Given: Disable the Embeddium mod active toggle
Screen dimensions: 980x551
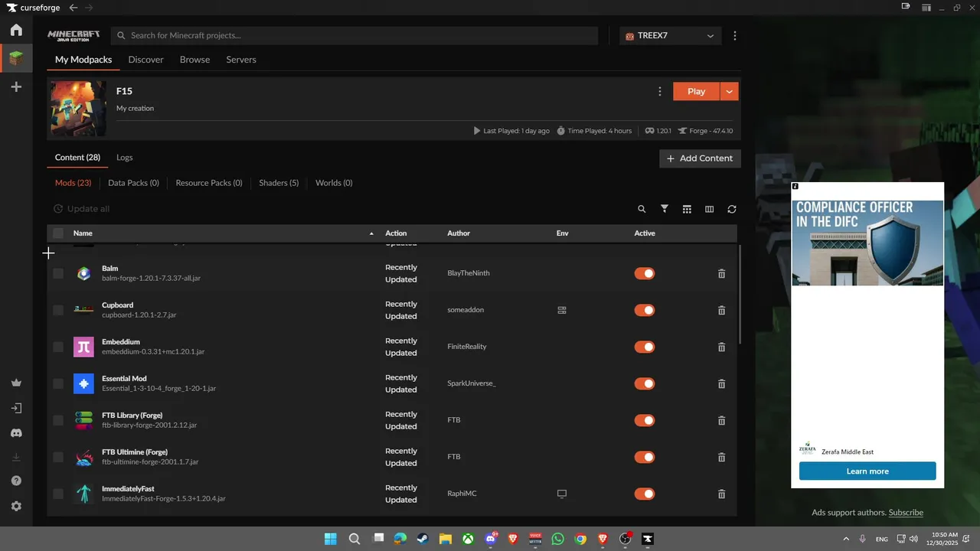Looking at the screenshot, I should (645, 347).
